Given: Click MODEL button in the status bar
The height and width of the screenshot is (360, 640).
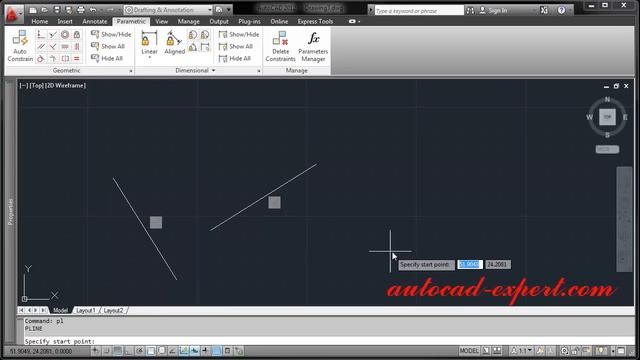Looking at the screenshot, I should [469, 351].
